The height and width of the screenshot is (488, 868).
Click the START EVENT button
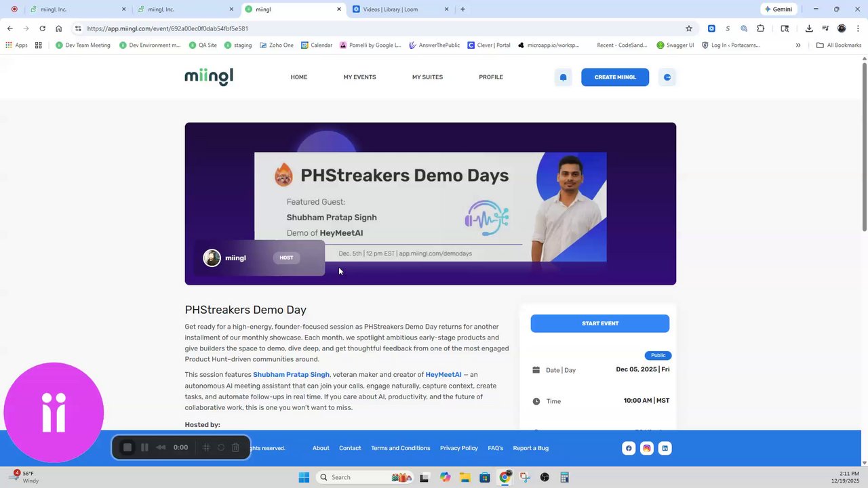point(600,323)
